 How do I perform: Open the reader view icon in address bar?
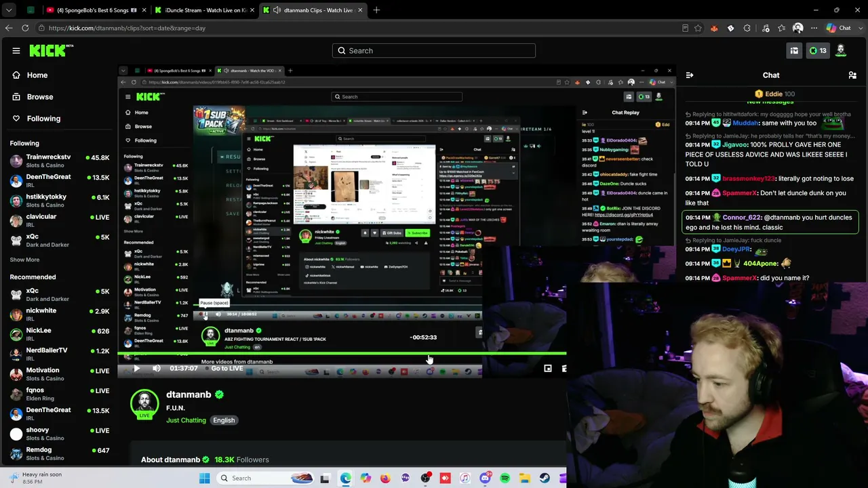click(x=685, y=28)
